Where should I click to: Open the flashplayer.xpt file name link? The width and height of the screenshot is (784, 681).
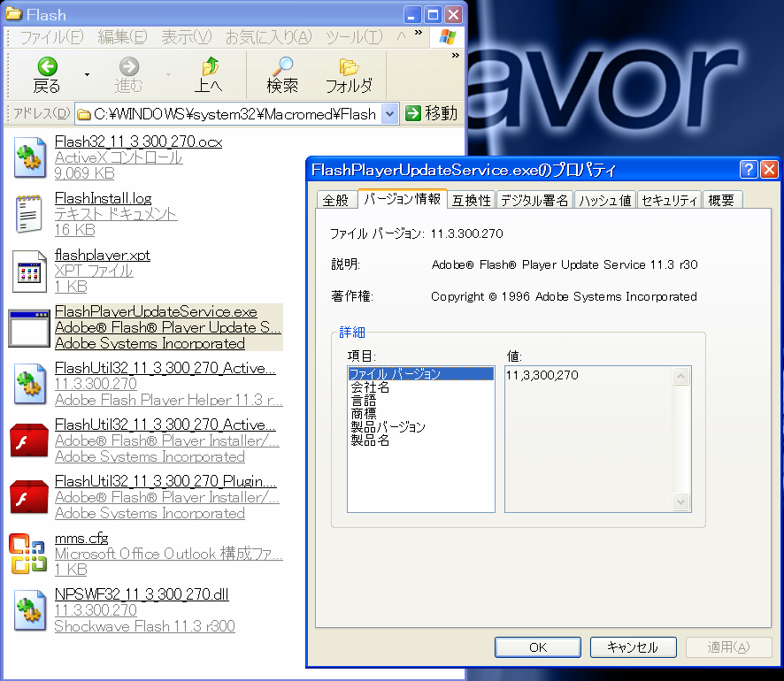pos(102,255)
